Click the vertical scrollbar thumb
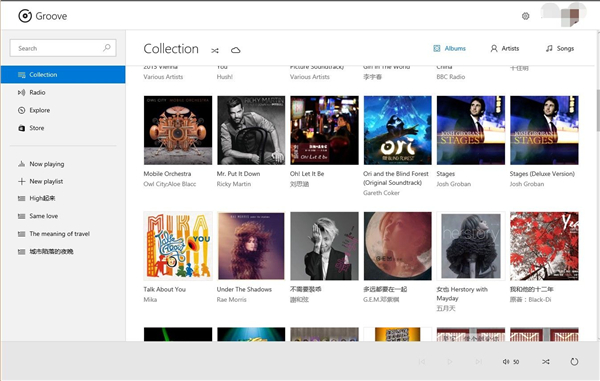This screenshot has width=600, height=381. [x=598, y=110]
